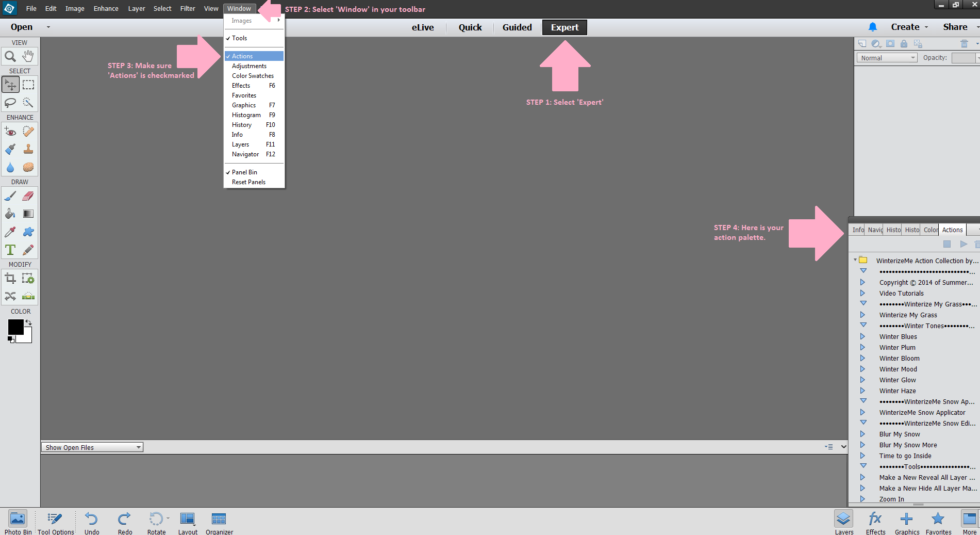The height and width of the screenshot is (535, 980).
Task: Enable Color Swatches panel in menu
Action: tap(254, 76)
